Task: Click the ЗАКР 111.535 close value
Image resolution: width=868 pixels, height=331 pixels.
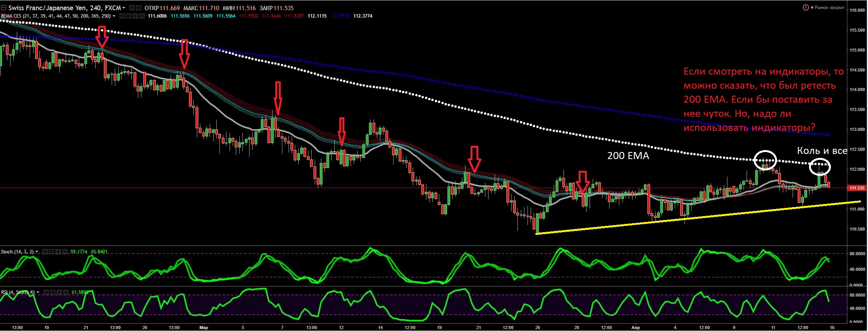Action: tap(276, 8)
